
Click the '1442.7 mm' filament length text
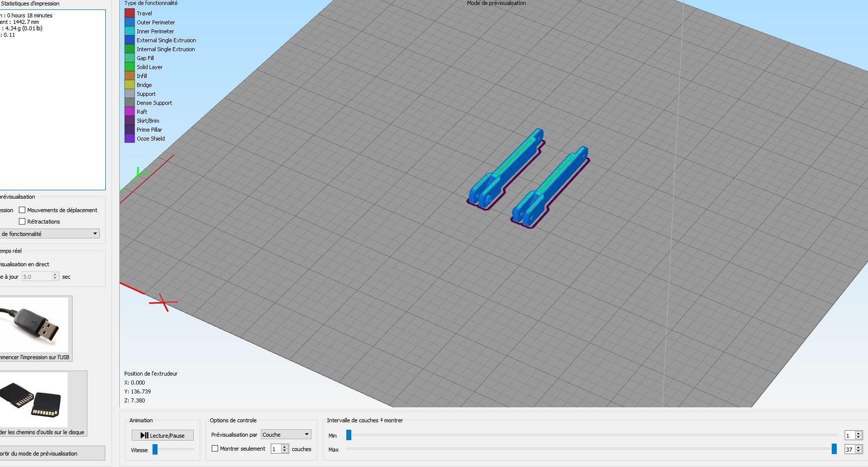(26, 22)
